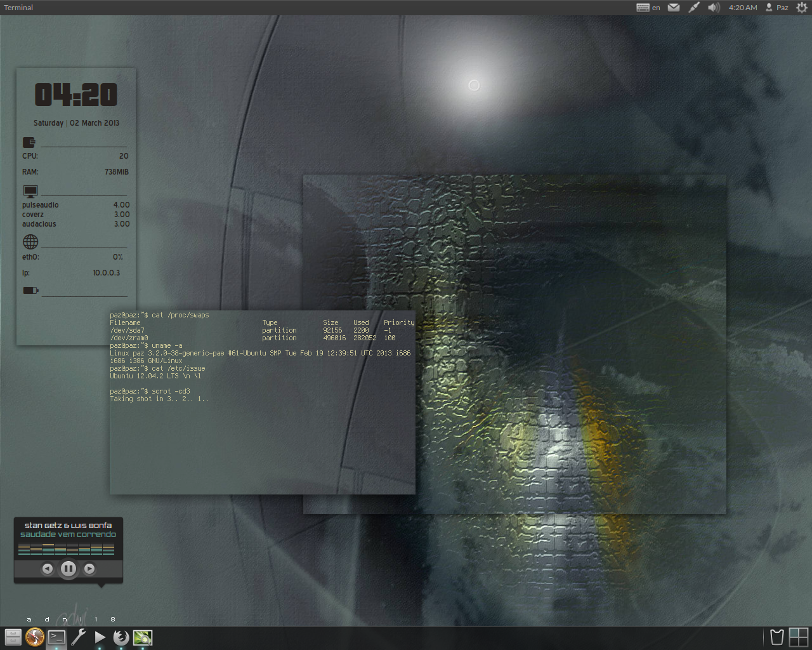Click the 'coverz' process row
Viewport: 812px width, 650px height.
point(75,215)
